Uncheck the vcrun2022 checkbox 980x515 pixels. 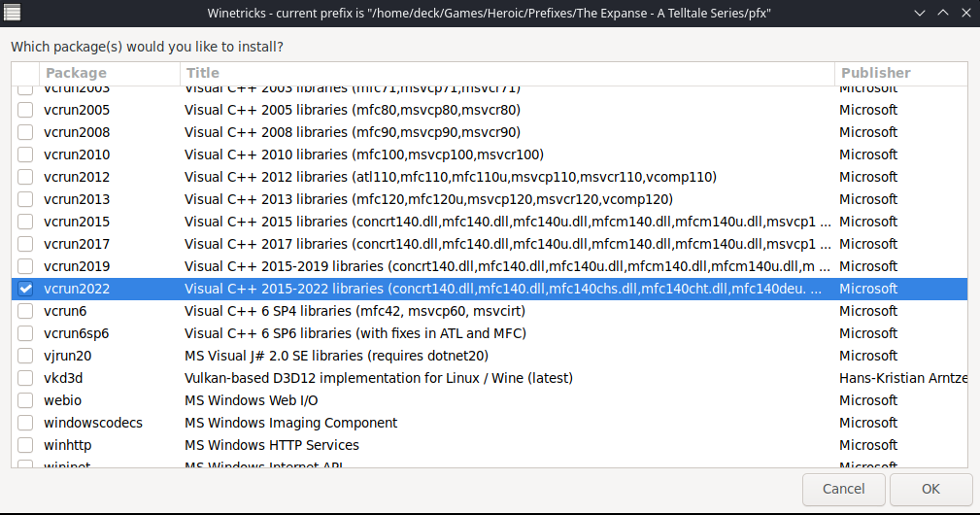coord(25,289)
